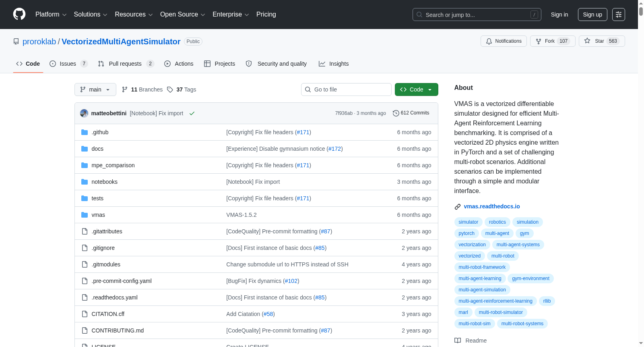Expand the Enterprise menu
The image size is (644, 347).
coord(231,15)
